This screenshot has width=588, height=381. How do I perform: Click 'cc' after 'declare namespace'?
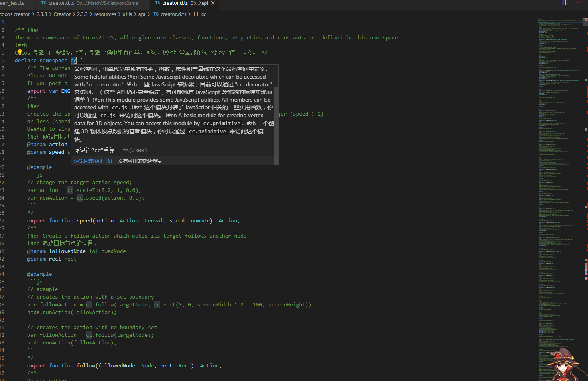[x=73, y=60]
